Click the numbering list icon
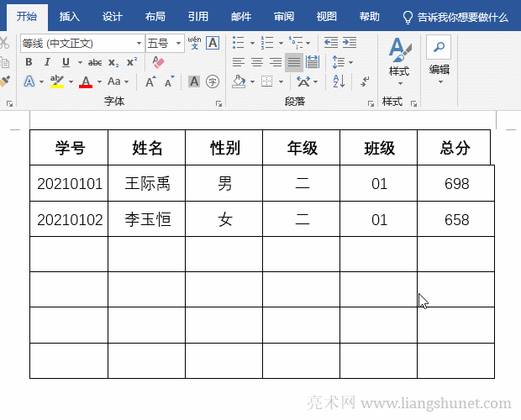 pos(267,43)
